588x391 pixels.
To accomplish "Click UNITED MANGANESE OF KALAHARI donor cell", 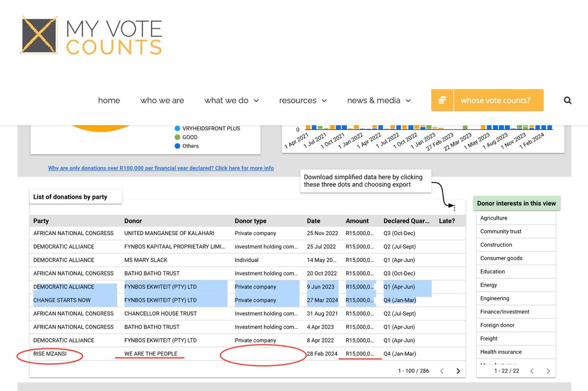I will pyautogui.click(x=169, y=233).
